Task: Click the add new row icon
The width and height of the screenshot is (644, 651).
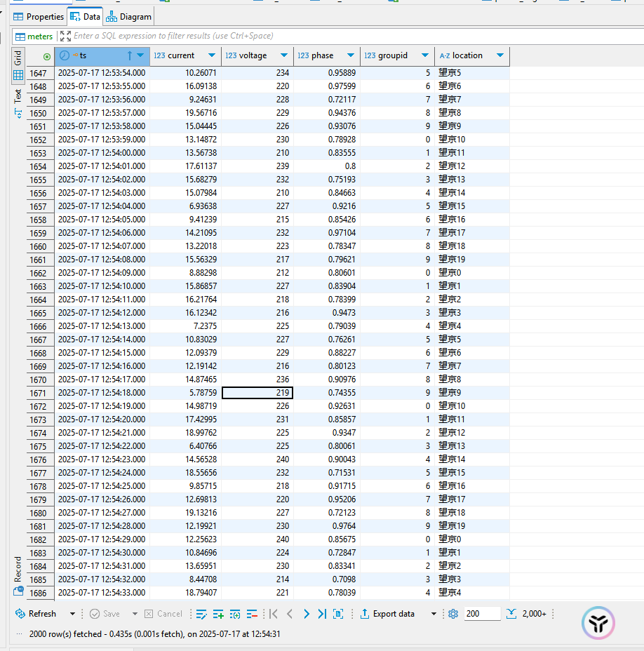Action: [x=218, y=614]
